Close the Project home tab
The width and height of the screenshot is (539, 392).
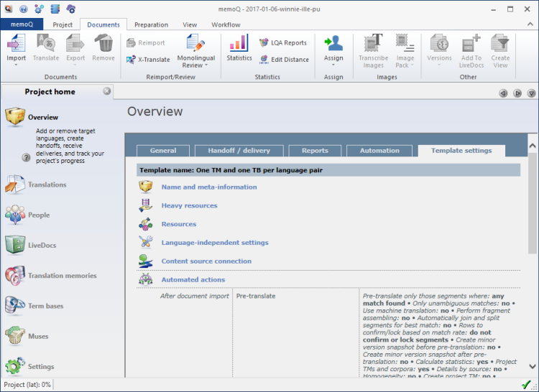point(107,91)
